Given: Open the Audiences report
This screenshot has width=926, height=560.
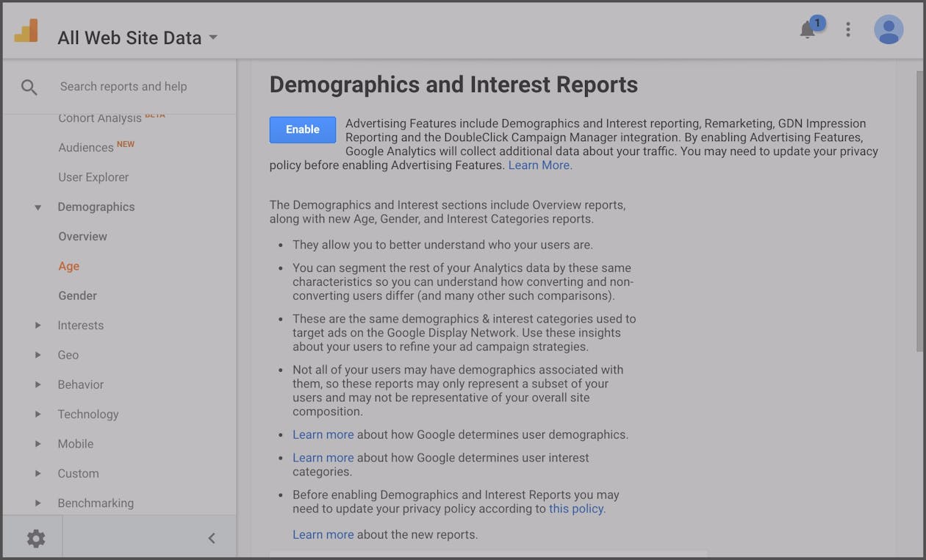Looking at the screenshot, I should point(86,148).
